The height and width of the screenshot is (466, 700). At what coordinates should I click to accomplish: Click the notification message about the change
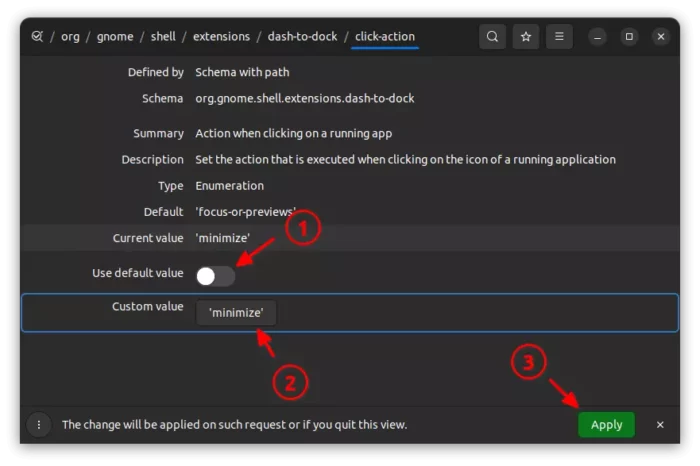click(234, 424)
